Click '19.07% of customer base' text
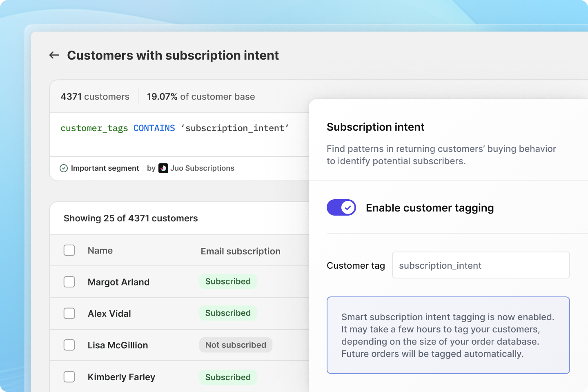Viewport: 588px width, 392px height. [201, 97]
